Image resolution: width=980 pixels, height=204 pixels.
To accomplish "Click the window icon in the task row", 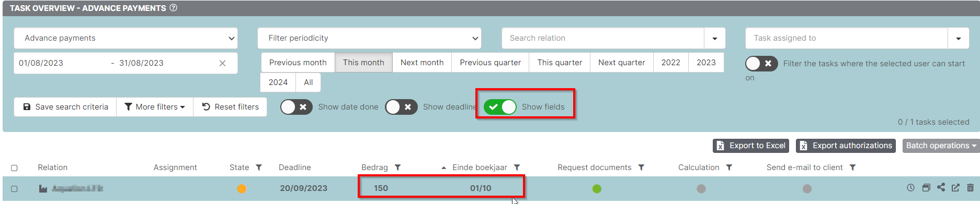I will (926, 188).
